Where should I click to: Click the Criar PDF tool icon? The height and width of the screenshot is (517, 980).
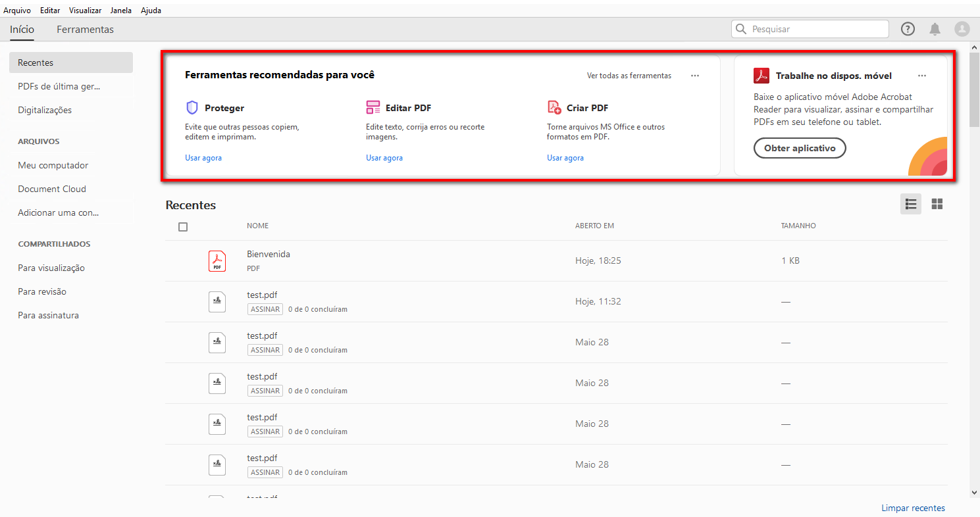pos(554,108)
